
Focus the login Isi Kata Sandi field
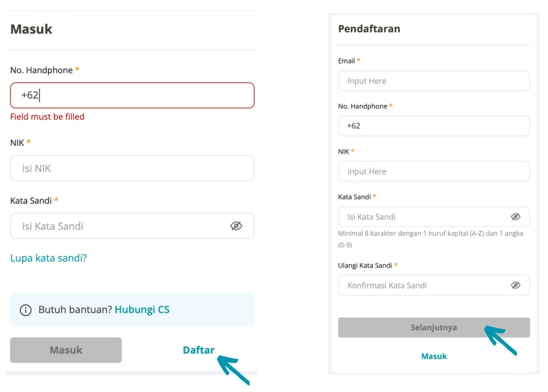pos(132,226)
